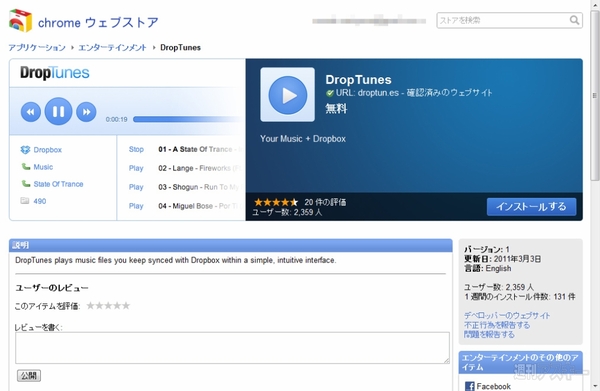
Task: Click the State Of Trance label
Action: click(x=58, y=184)
